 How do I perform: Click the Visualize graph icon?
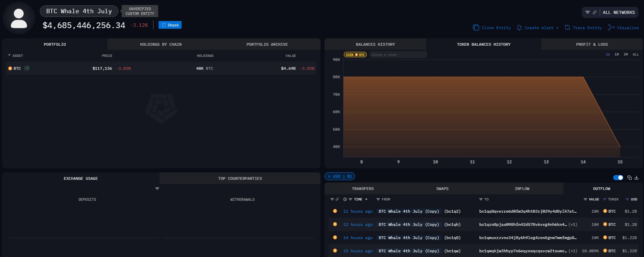[611, 27]
